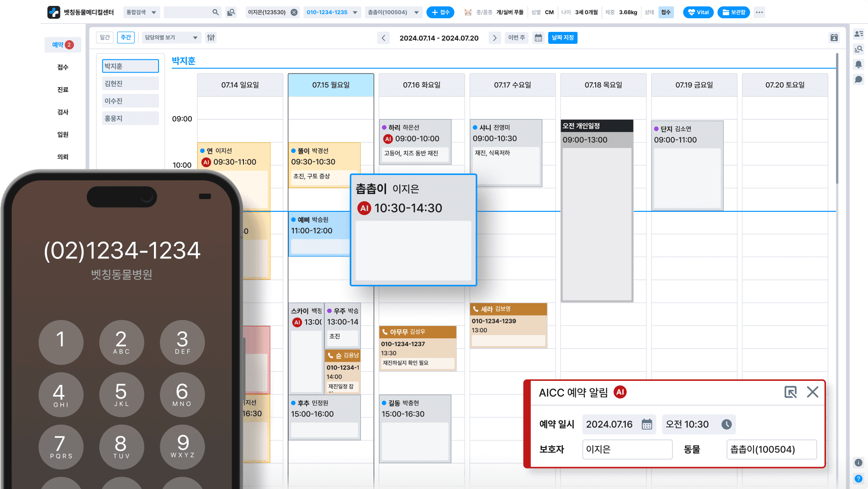
Task: Switch to 일간 daily view
Action: 105,37
